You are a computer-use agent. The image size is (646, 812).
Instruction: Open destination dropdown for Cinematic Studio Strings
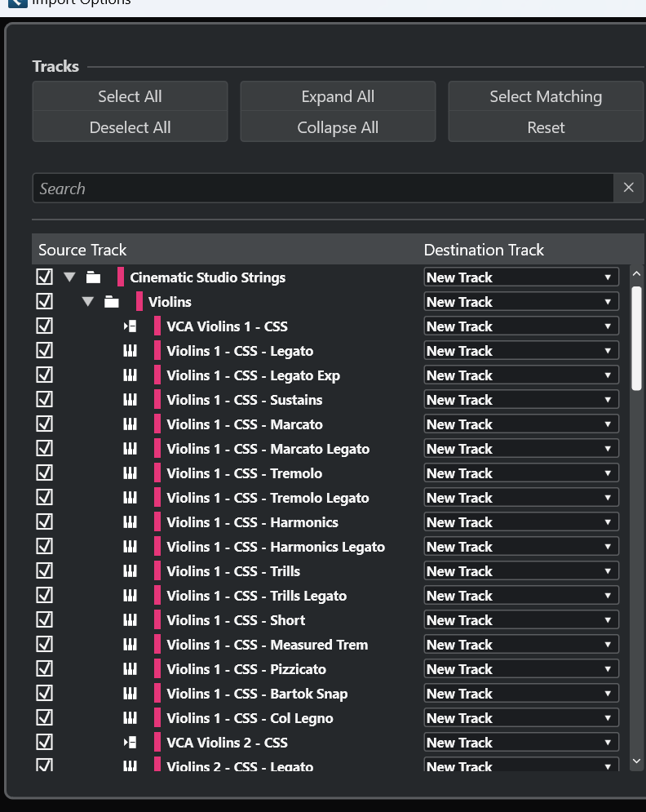[521, 277]
